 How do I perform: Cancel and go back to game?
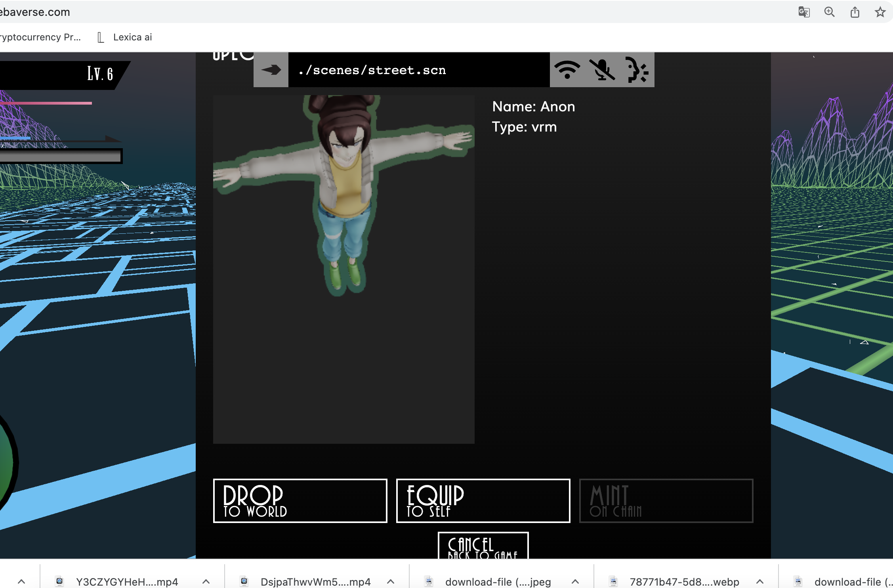[x=483, y=547]
